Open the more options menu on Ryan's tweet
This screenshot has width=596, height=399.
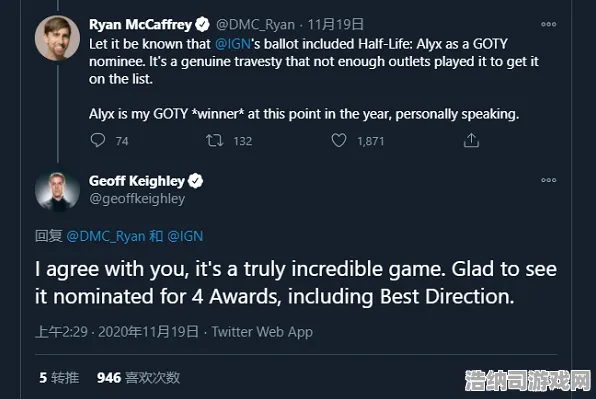548,24
